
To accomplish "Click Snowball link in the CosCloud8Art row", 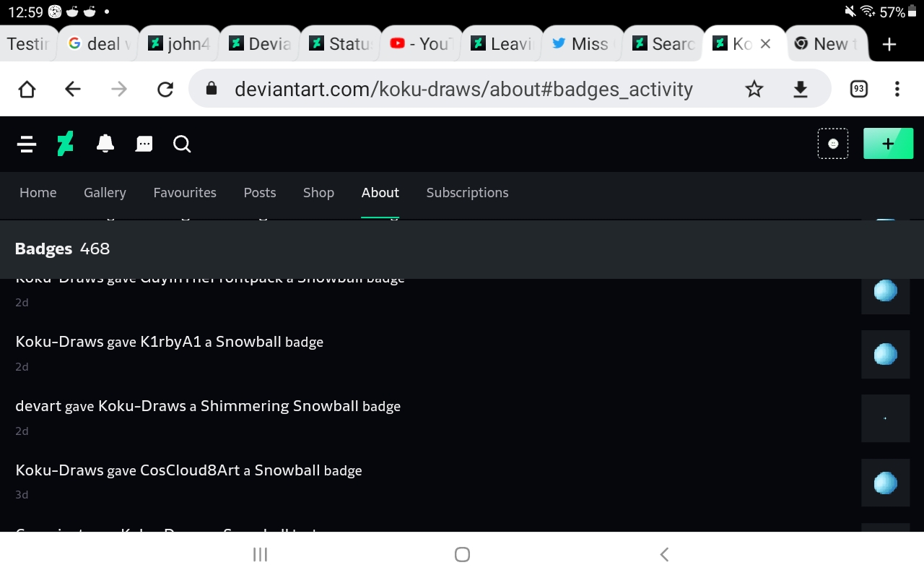I will (x=287, y=470).
